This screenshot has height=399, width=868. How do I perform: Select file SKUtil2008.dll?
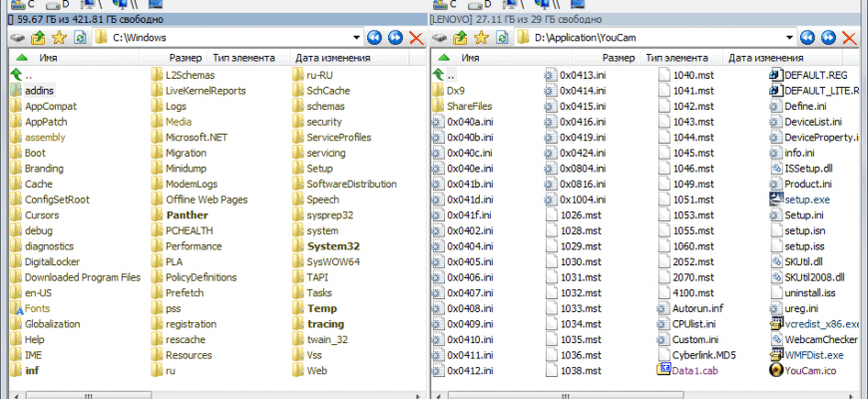click(x=814, y=277)
